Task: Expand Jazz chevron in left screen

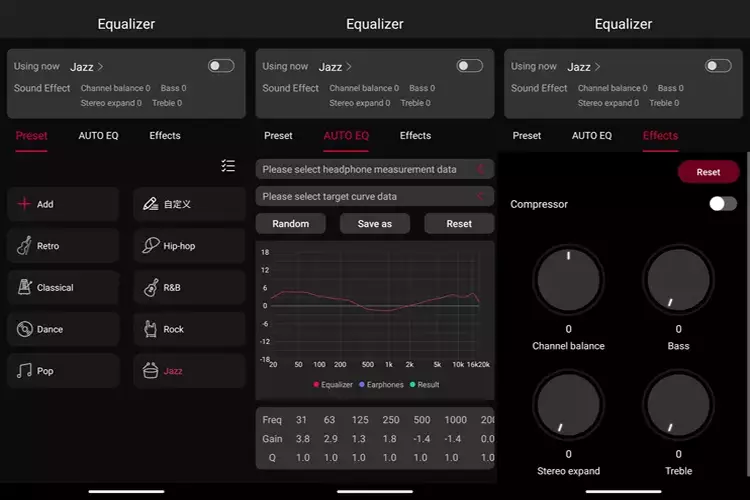Action: [100, 67]
